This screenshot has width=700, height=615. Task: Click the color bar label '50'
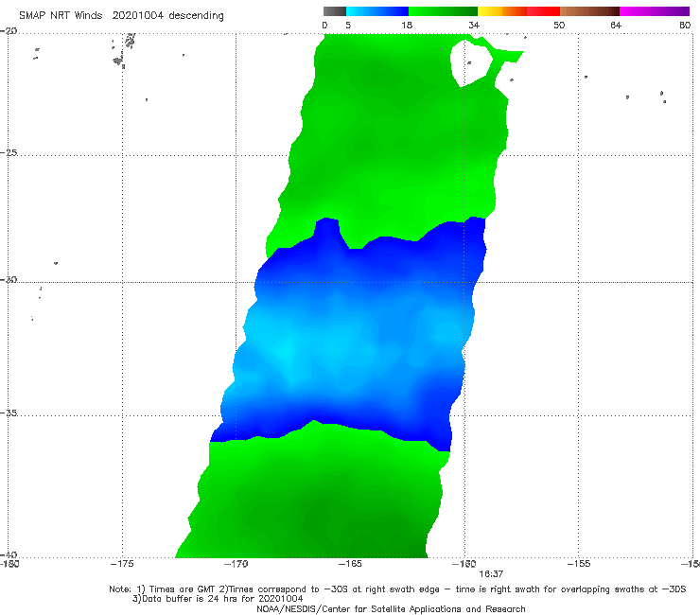coord(559,25)
